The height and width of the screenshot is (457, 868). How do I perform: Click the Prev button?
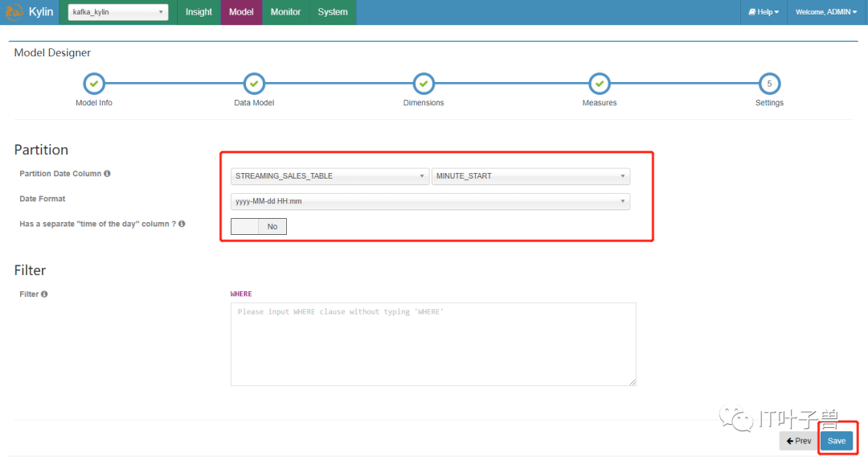click(799, 441)
